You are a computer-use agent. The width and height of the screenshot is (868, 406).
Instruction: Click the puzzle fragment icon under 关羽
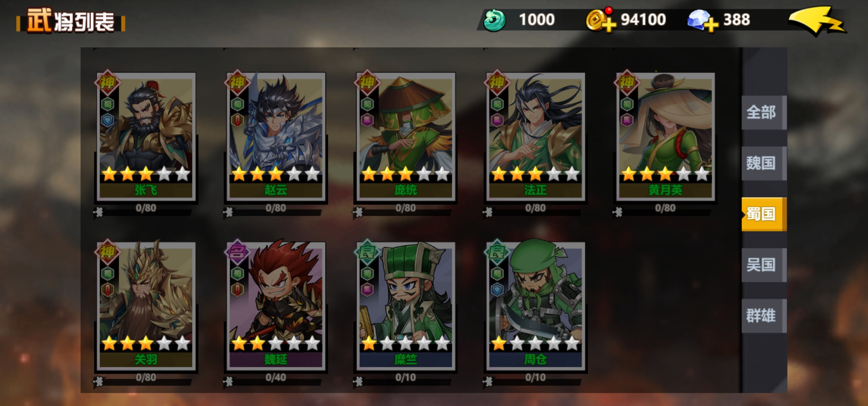[x=98, y=381]
